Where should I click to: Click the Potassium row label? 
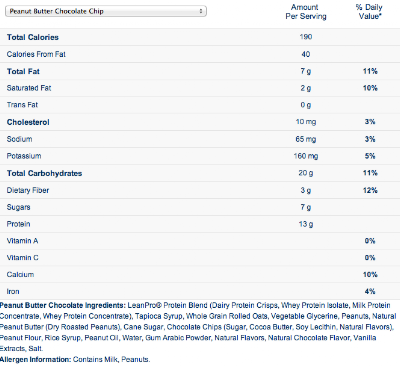pos(24,156)
